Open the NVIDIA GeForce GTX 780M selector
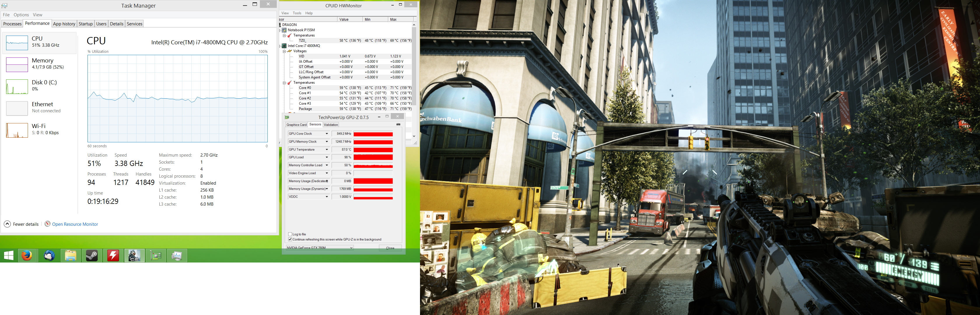The height and width of the screenshot is (315, 980). 320,248
